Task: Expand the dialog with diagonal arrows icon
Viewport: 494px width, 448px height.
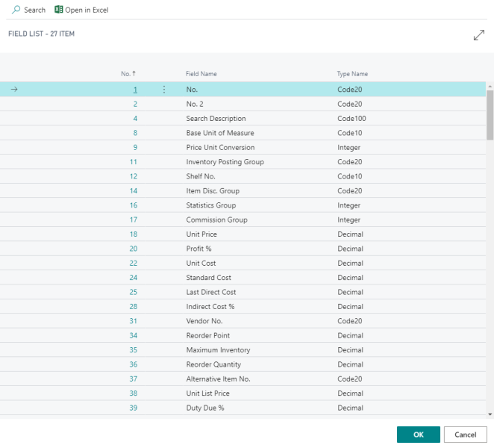Action: coord(479,35)
